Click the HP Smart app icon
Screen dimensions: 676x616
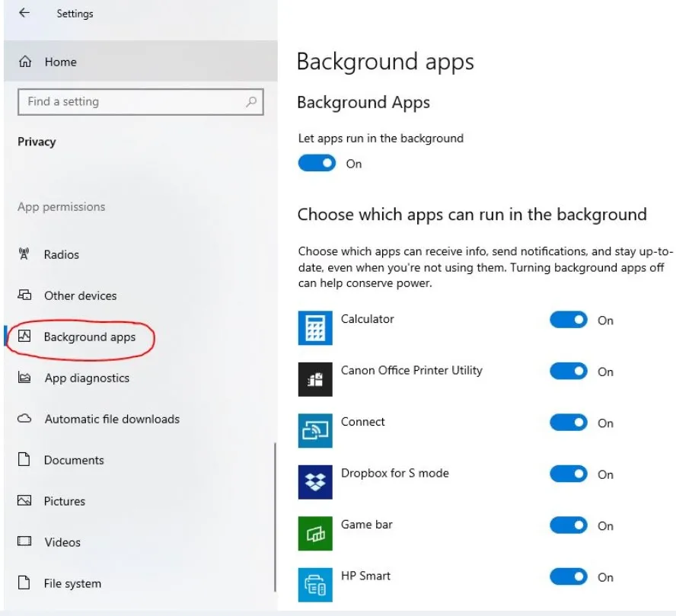point(314,585)
